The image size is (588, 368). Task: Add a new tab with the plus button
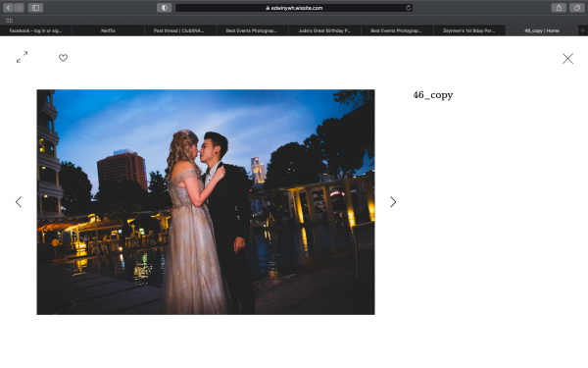[583, 30]
